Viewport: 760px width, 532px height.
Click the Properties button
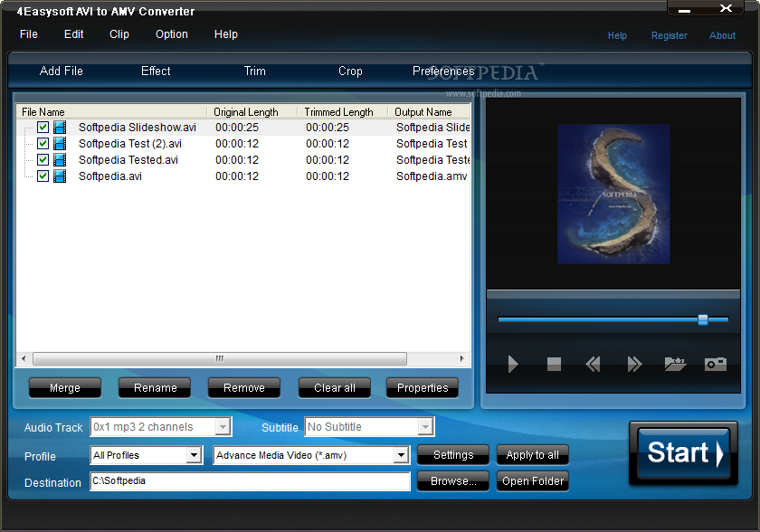click(423, 388)
